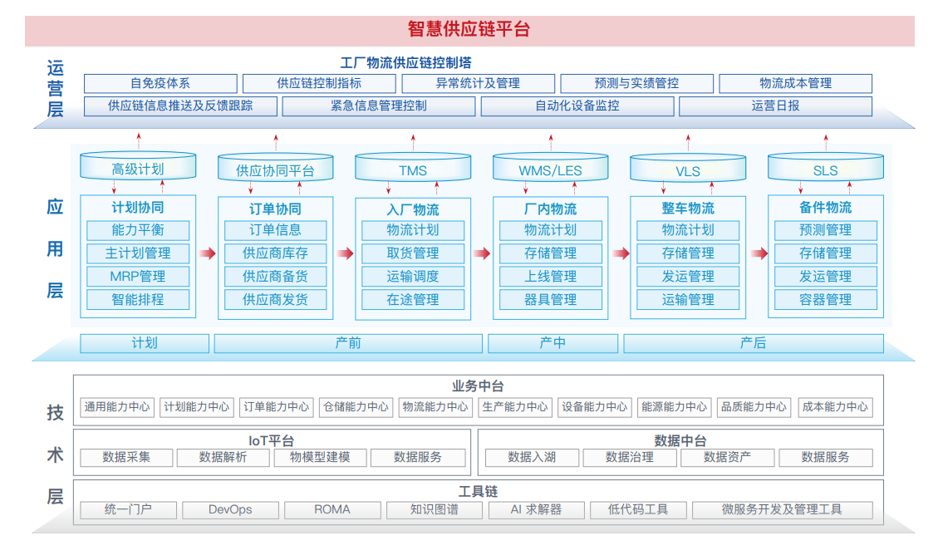Click the VLS cylinder
The image size is (943, 560).
(x=688, y=169)
